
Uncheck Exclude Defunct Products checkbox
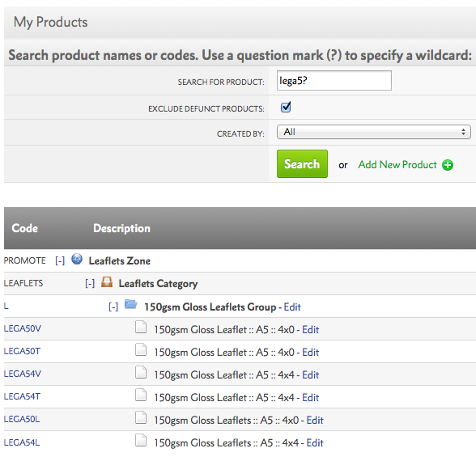[285, 107]
